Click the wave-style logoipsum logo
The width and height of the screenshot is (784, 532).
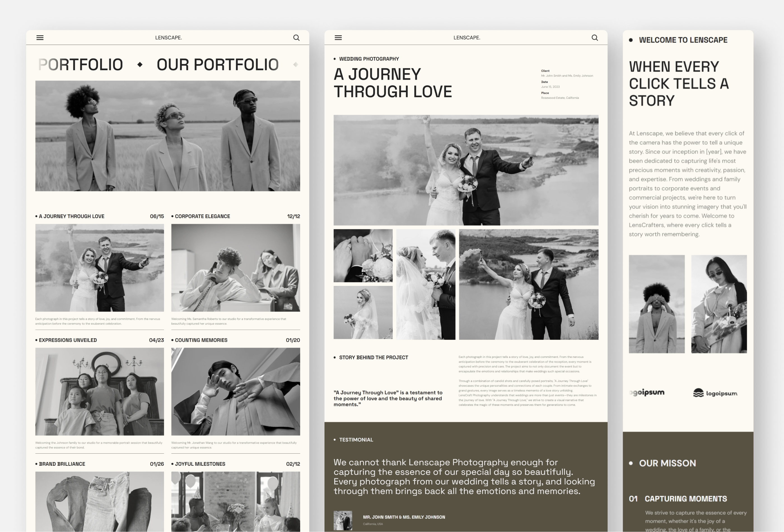pos(715,393)
